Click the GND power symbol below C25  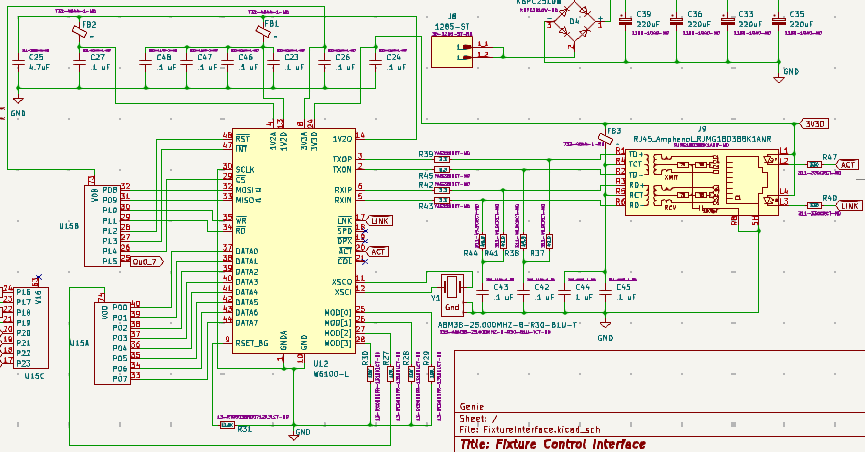pos(17,105)
